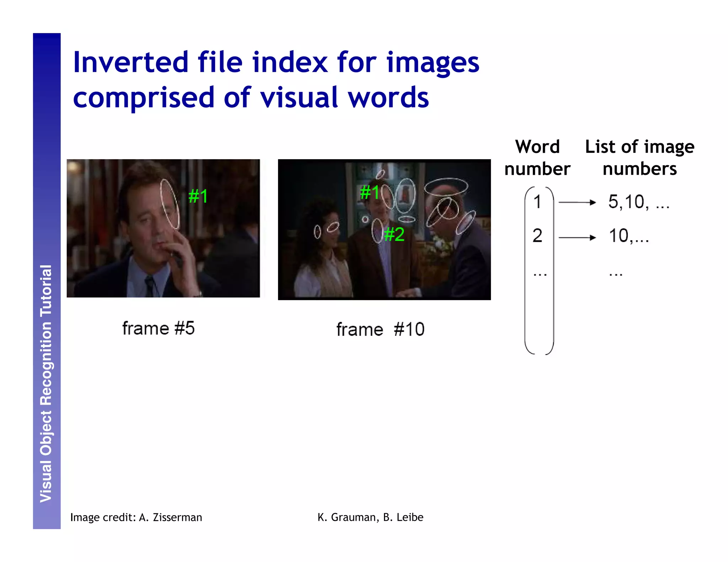Image resolution: width=728 pixels, height=562 pixels.
Task: Click the image list '10,...'
Action: click(x=629, y=236)
